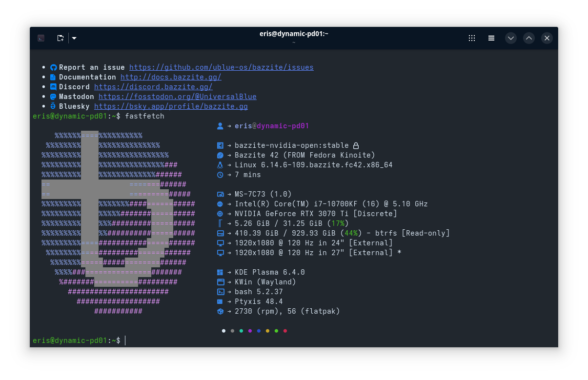Click the GPU icon beside NVIDIA GeForce RTX

click(x=220, y=214)
